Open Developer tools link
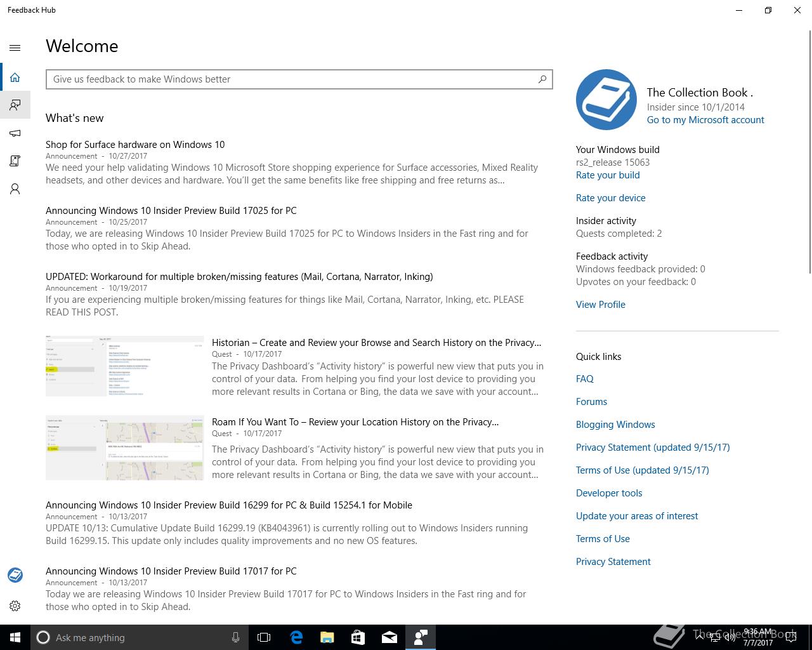The width and height of the screenshot is (812, 650). 609,493
